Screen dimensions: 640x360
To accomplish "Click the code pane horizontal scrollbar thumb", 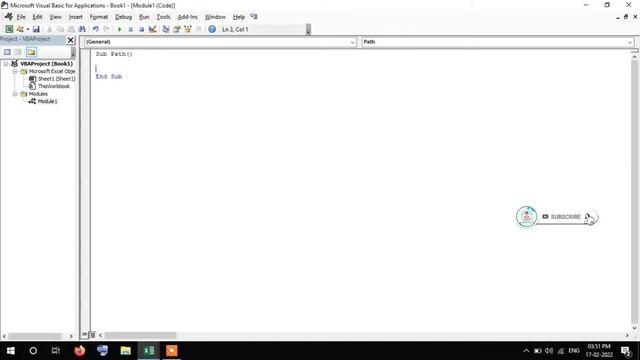I will (140, 335).
